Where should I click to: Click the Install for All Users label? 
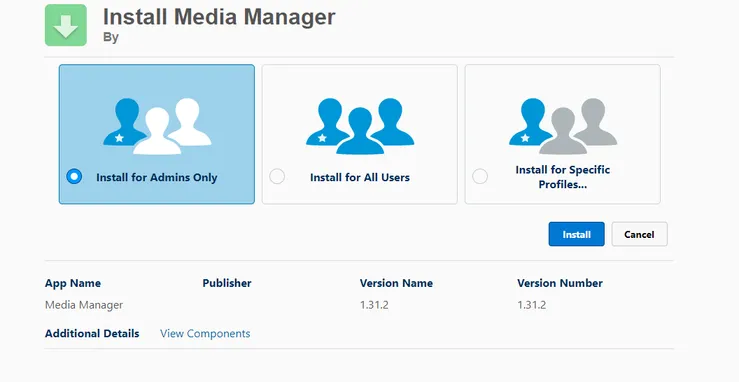(360, 178)
